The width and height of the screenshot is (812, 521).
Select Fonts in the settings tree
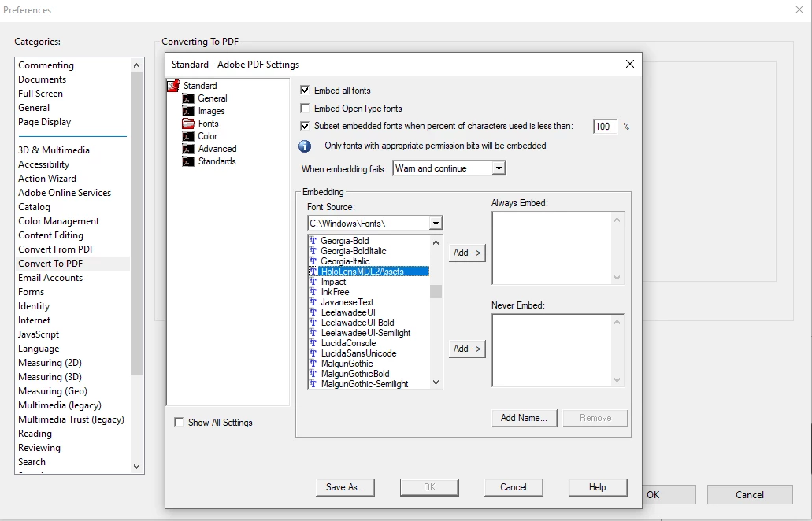pos(208,124)
